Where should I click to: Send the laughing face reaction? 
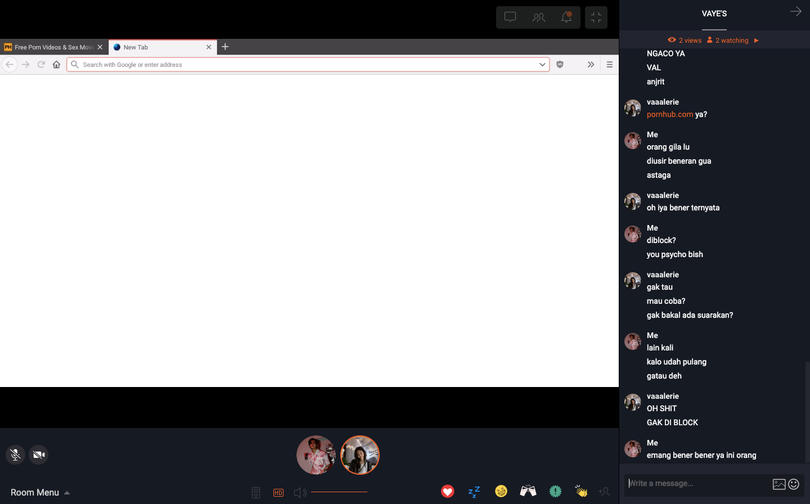[x=501, y=491]
